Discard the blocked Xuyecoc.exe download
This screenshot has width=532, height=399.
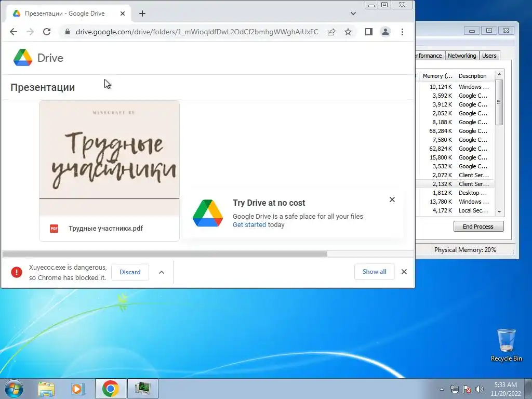point(130,272)
